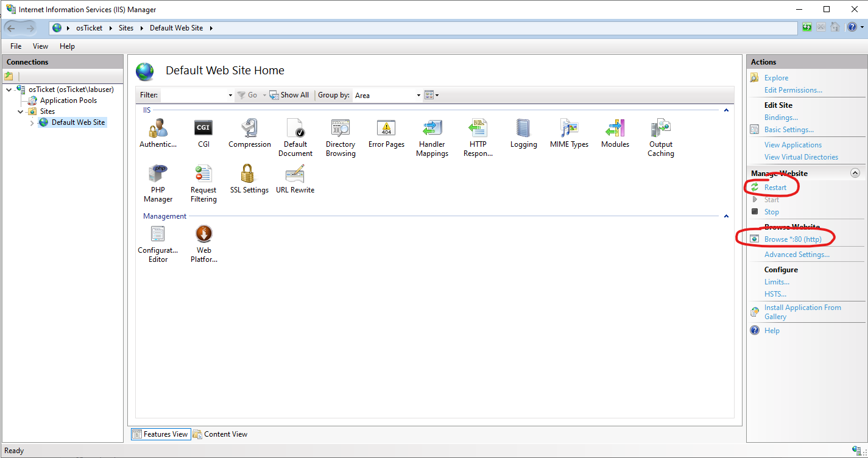The height and width of the screenshot is (458, 868).
Task: Open Advanced Settings... link
Action: [x=797, y=255]
